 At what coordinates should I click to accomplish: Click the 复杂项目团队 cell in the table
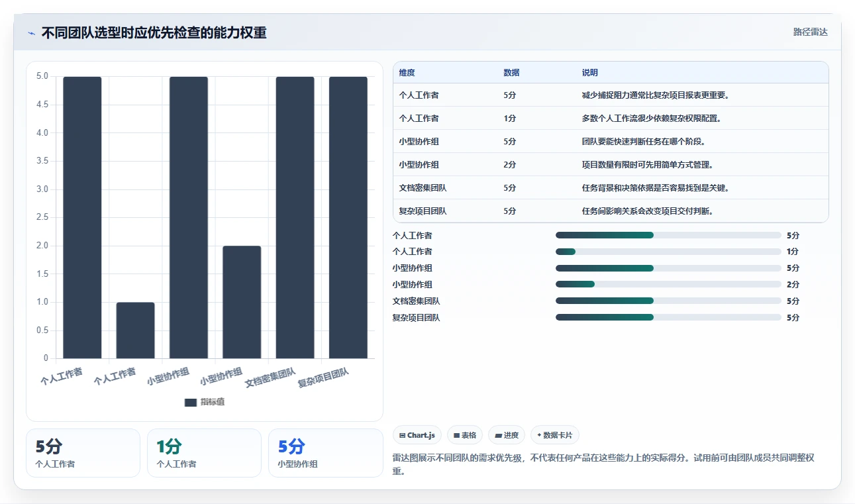pyautogui.click(x=423, y=211)
